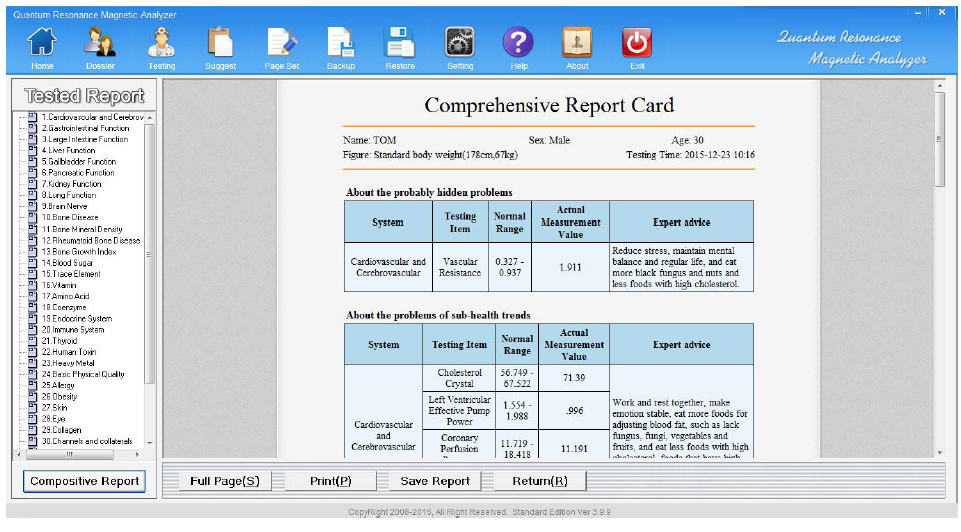Click the Print(P) button

331,481
